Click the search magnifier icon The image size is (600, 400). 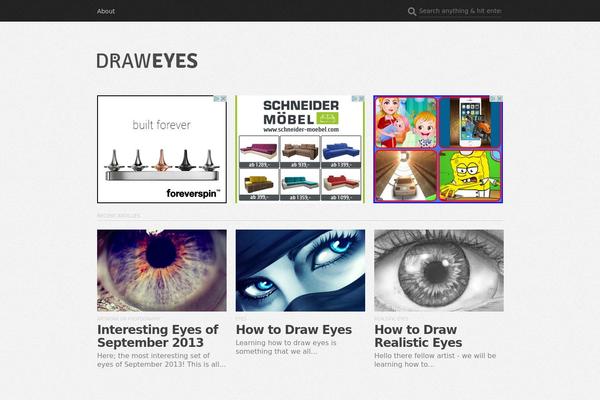(x=412, y=11)
